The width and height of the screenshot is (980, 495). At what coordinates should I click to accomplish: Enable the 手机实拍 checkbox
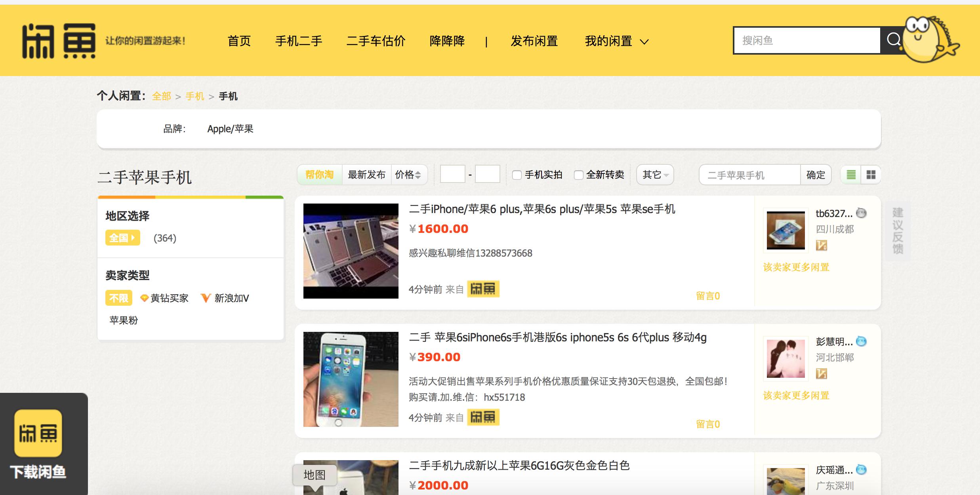pos(516,175)
